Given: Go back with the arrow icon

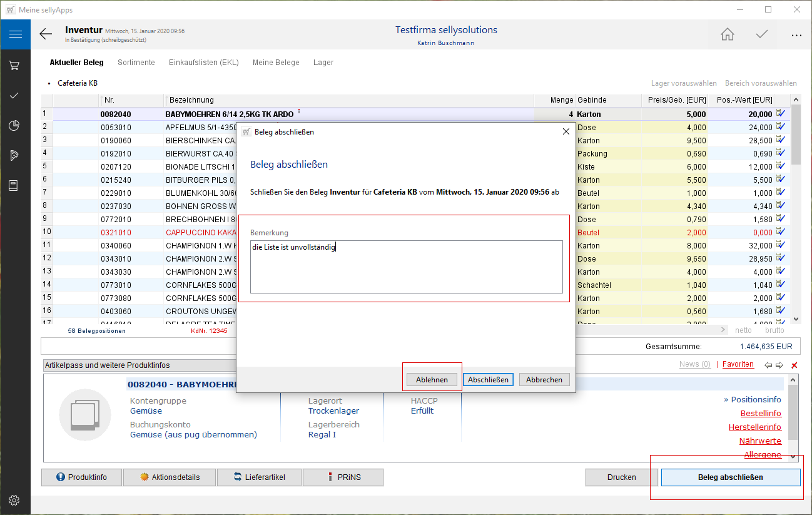Looking at the screenshot, I should click(46, 34).
